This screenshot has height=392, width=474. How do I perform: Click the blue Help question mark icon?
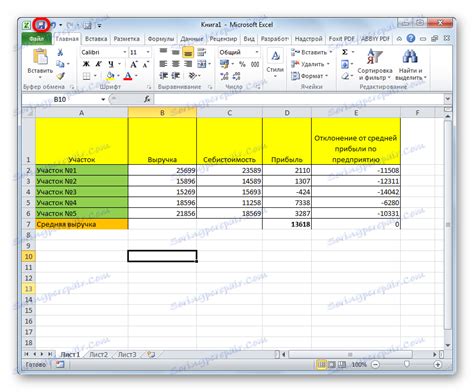(411, 38)
